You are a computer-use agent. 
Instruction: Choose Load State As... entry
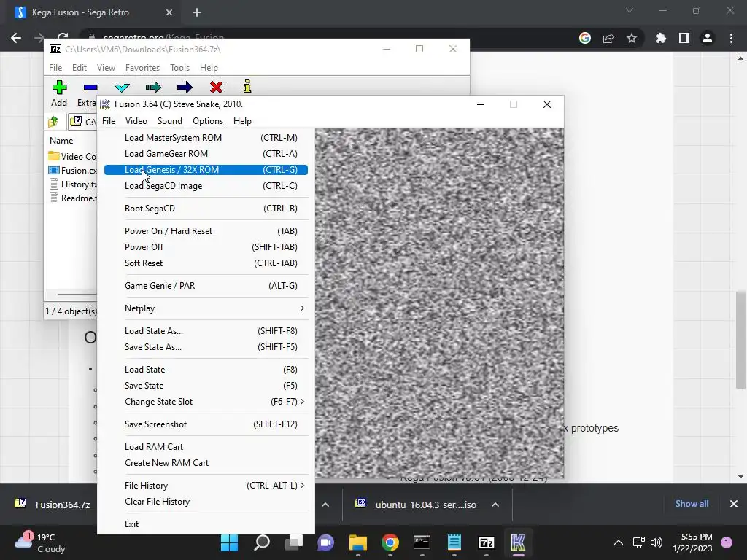(206, 331)
